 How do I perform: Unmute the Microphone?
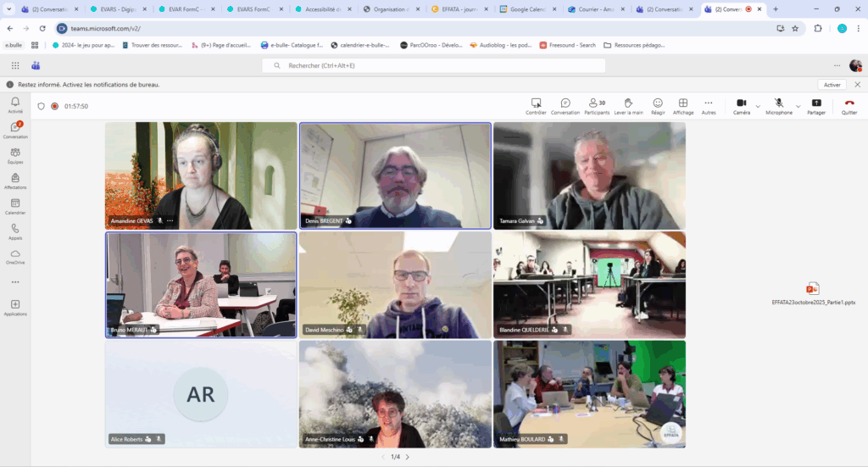778,103
